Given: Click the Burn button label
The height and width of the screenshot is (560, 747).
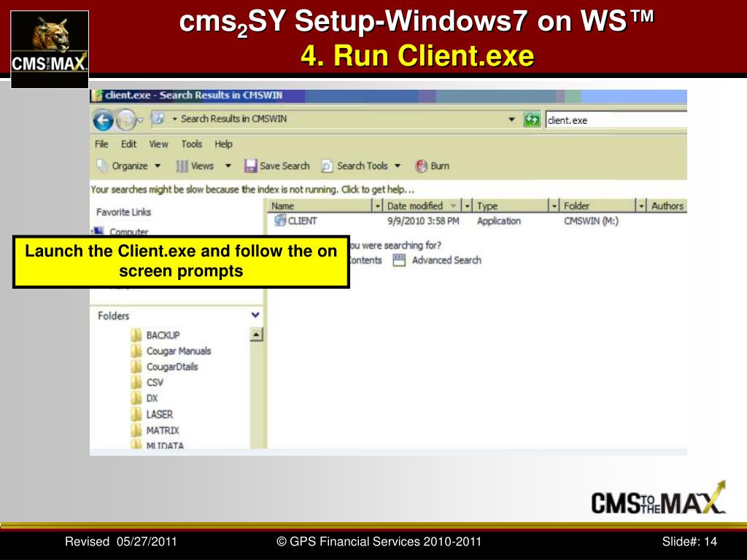Looking at the screenshot, I should click(440, 166).
